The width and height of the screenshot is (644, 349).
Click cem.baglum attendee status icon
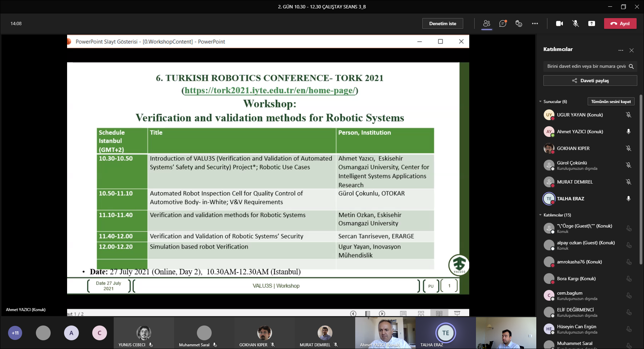pyautogui.click(x=629, y=296)
